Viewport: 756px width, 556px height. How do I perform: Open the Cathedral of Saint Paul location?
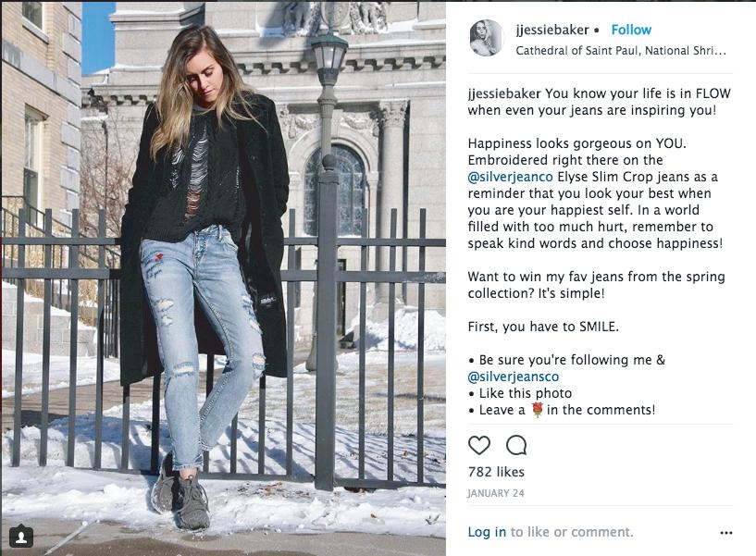[x=621, y=51]
